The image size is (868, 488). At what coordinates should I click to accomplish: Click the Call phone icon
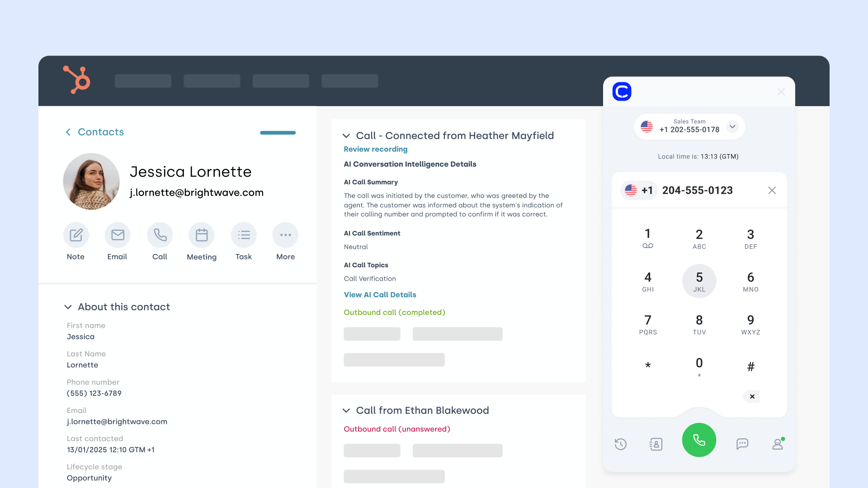click(x=160, y=235)
